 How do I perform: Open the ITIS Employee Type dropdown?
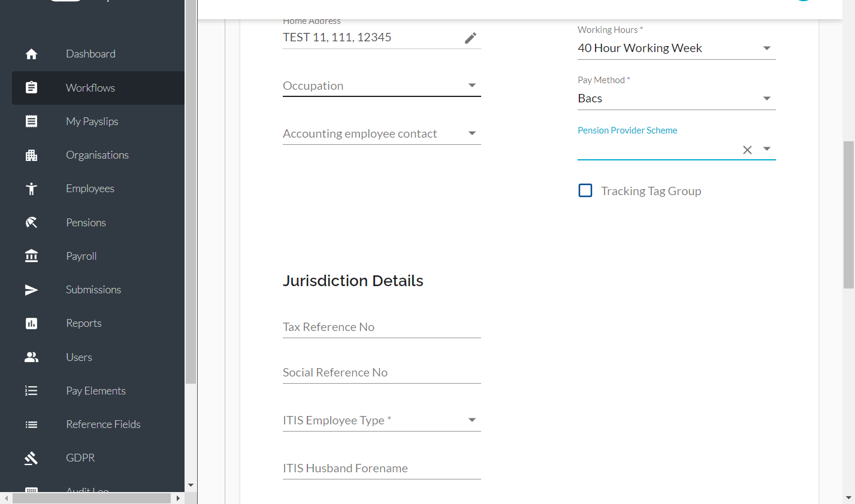(382, 420)
